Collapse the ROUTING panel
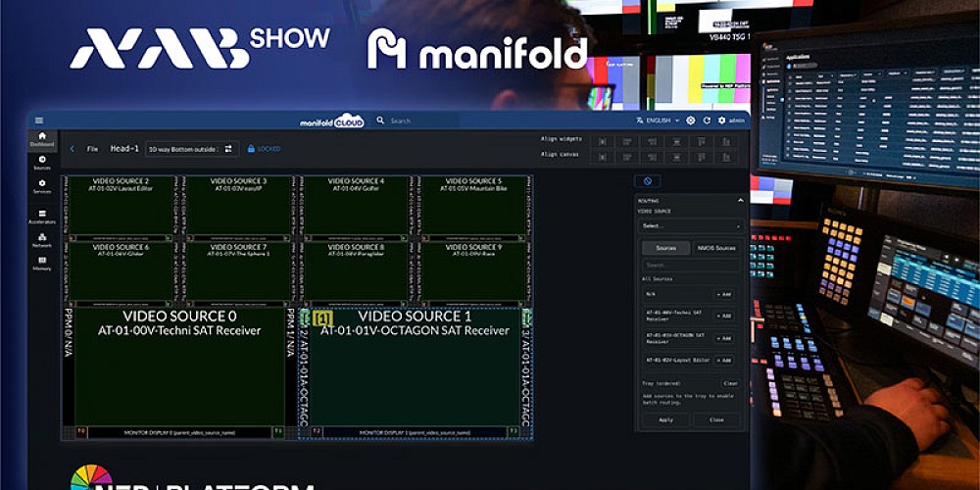This screenshot has height=490, width=980. point(741,201)
